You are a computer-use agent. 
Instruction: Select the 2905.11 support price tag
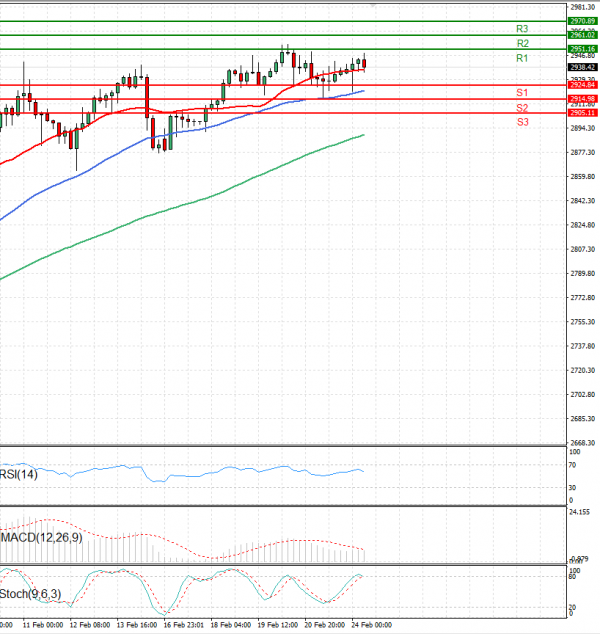(583, 113)
